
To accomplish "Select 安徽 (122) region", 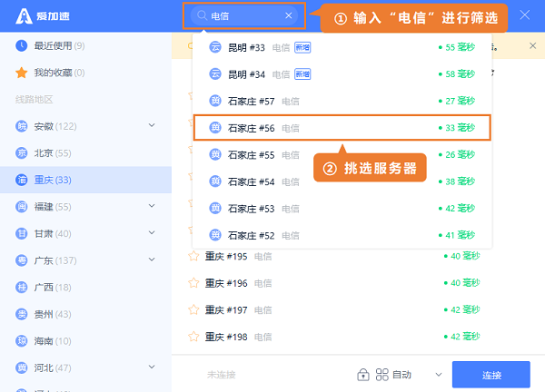I will point(85,126).
